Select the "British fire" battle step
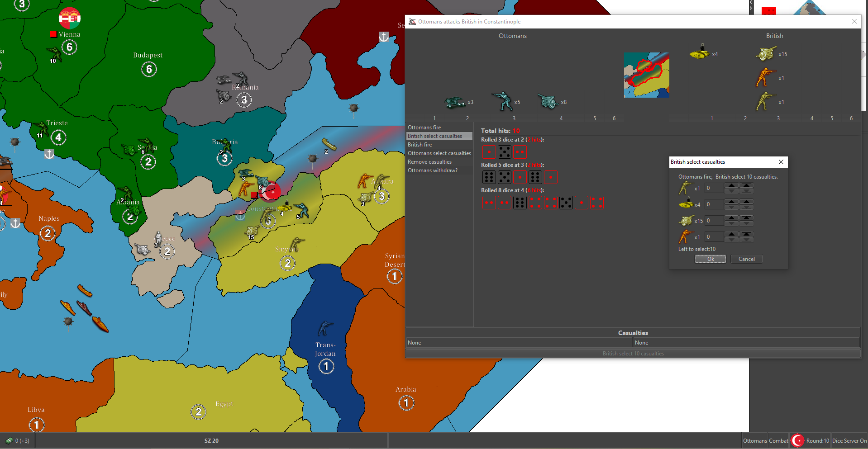This screenshot has height=449, width=868. (x=420, y=145)
